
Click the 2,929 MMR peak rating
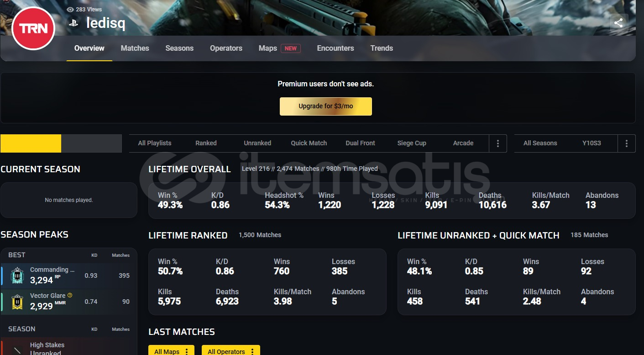pyautogui.click(x=48, y=306)
